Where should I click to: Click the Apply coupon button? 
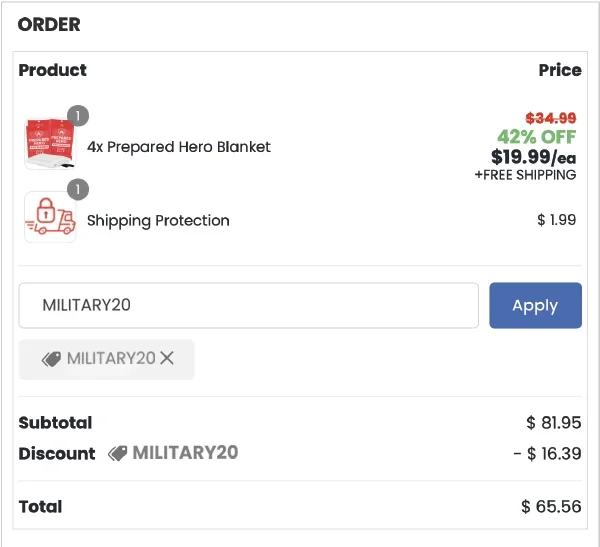535,305
